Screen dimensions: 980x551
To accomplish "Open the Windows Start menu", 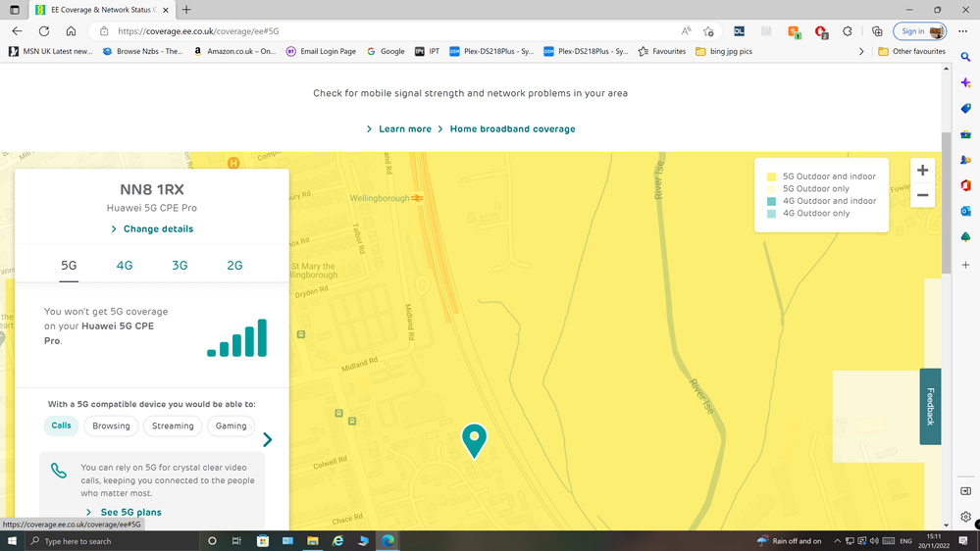I will [12, 541].
